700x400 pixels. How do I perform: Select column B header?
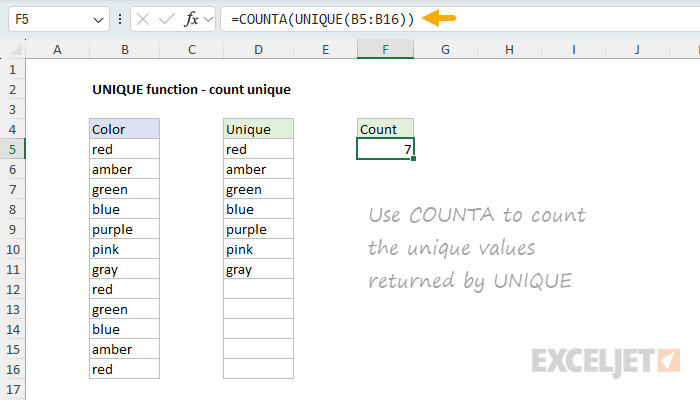(125, 49)
